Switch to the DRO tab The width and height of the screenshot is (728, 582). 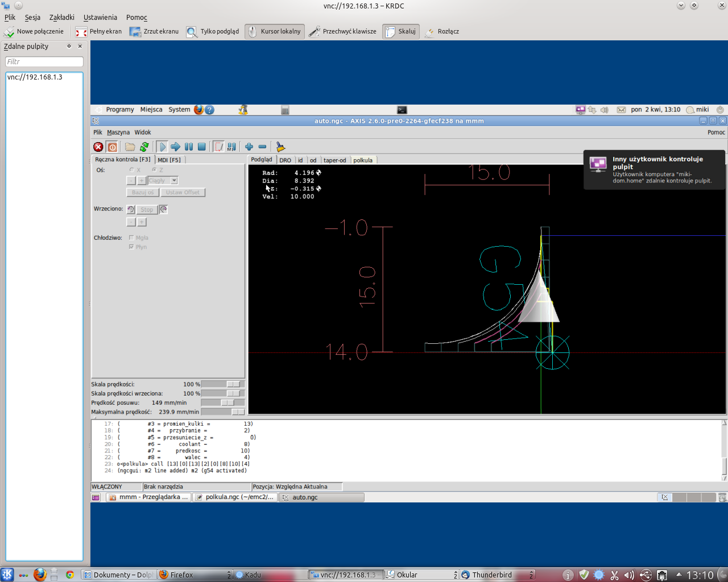click(285, 160)
